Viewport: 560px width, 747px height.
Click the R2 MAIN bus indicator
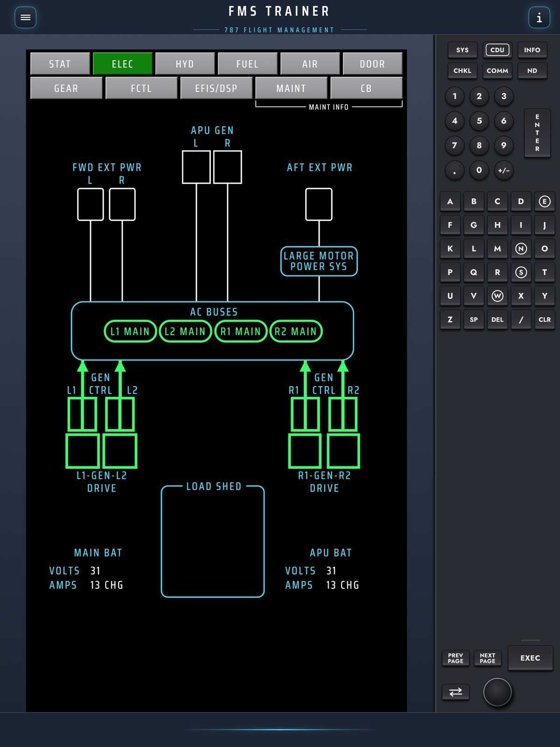pyautogui.click(x=296, y=331)
